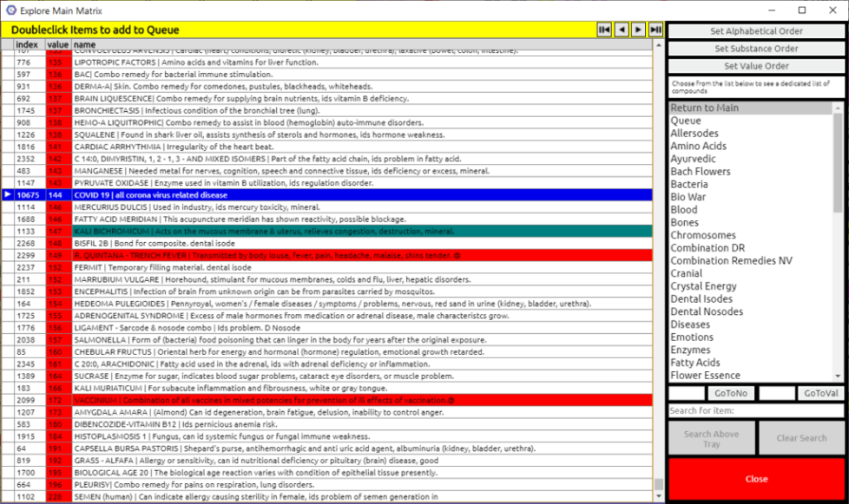Jump to the first record using the navigation icon
This screenshot has height=504, width=849.
604,29
